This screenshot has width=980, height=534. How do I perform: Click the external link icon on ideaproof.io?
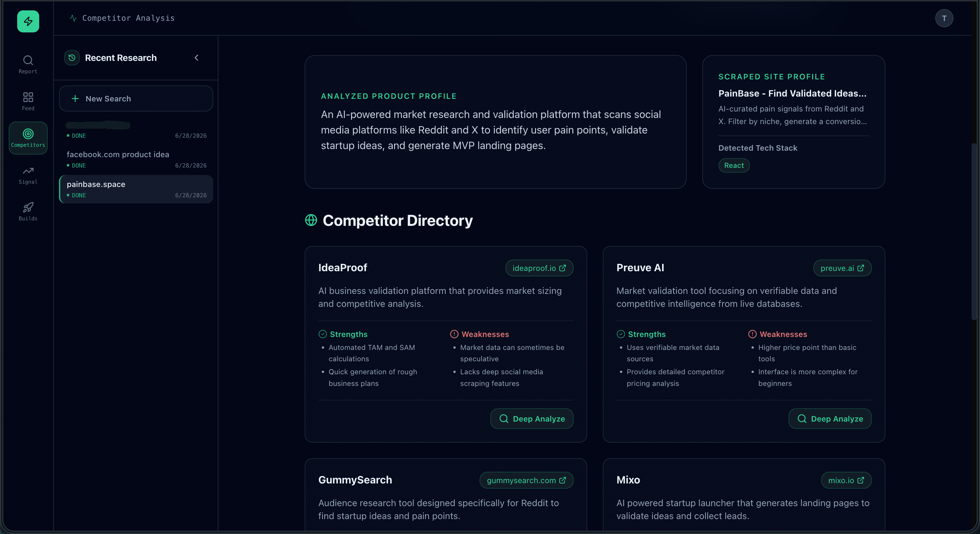point(562,268)
